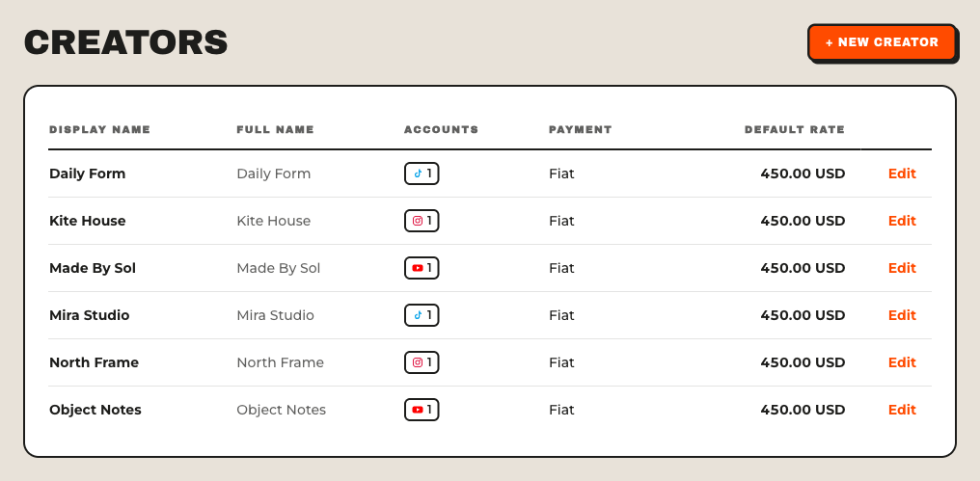The height and width of the screenshot is (481, 980).
Task: Open Made By Sol's YouTube account badge
Action: (422, 268)
